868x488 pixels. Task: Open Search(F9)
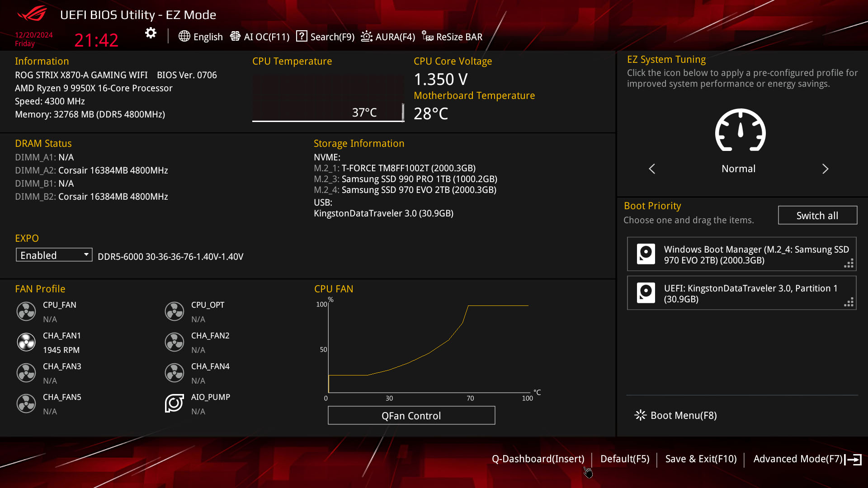[x=332, y=37]
